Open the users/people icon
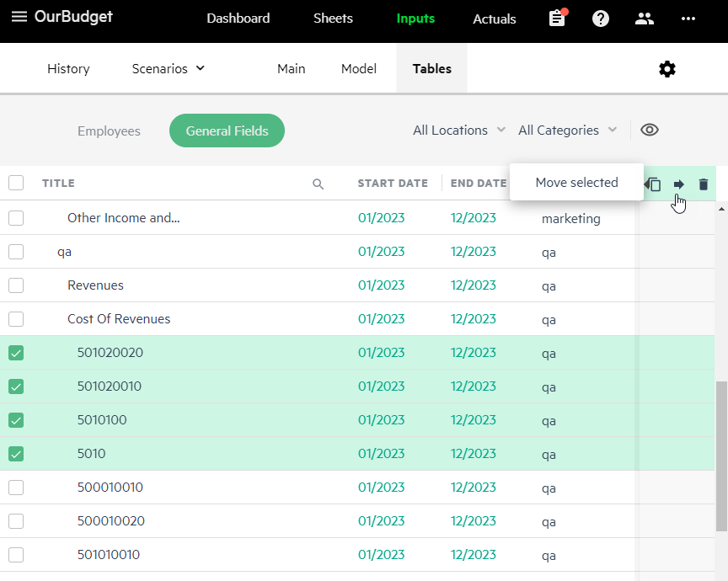This screenshot has width=728, height=581. pos(644,19)
